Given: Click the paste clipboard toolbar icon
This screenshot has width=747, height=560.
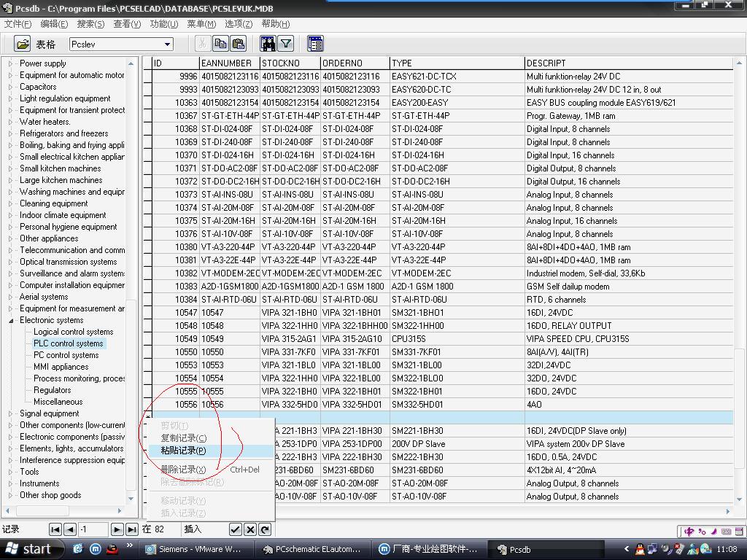Looking at the screenshot, I should [x=239, y=44].
